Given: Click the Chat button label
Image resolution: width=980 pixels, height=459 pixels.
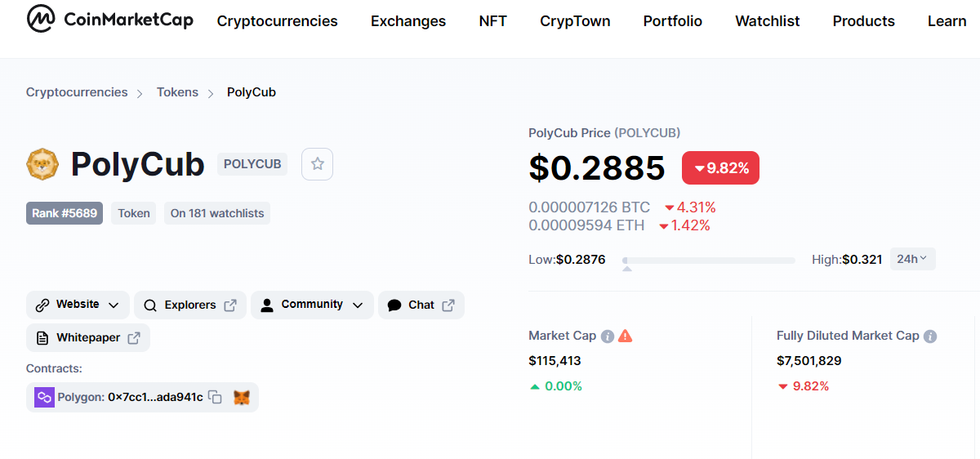Looking at the screenshot, I should tap(421, 305).
